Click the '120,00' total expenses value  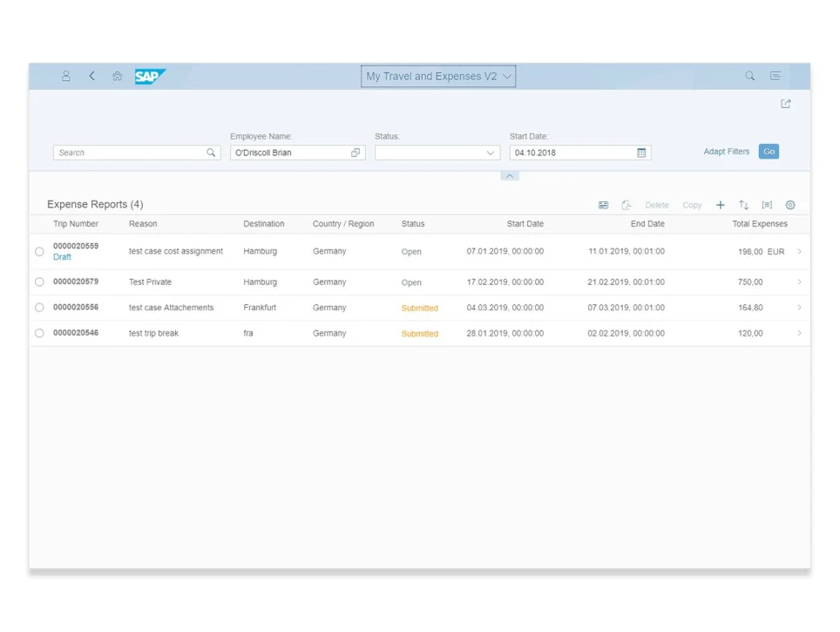click(x=750, y=333)
